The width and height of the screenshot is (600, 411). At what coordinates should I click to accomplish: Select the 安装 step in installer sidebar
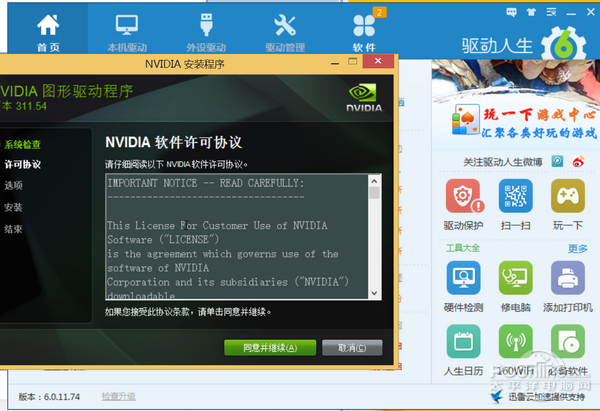(x=13, y=207)
